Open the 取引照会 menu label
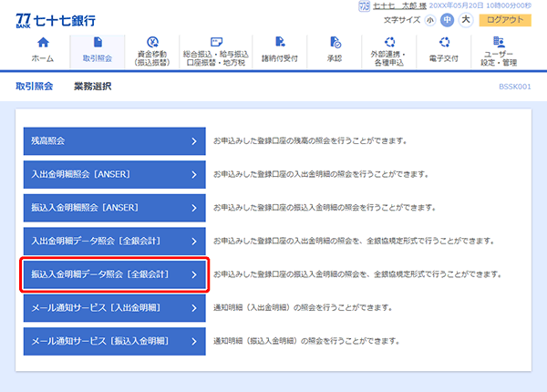The height and width of the screenshot is (392, 547). tap(98, 58)
